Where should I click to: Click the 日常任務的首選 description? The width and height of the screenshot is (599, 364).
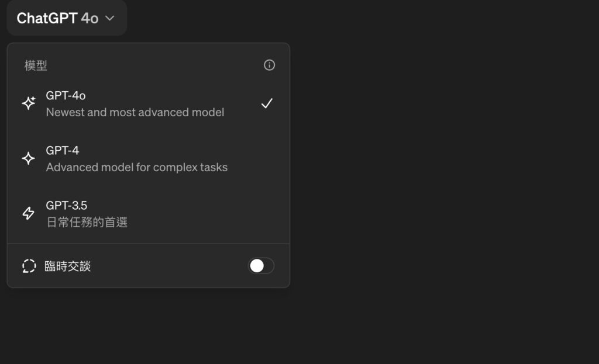[x=87, y=222]
